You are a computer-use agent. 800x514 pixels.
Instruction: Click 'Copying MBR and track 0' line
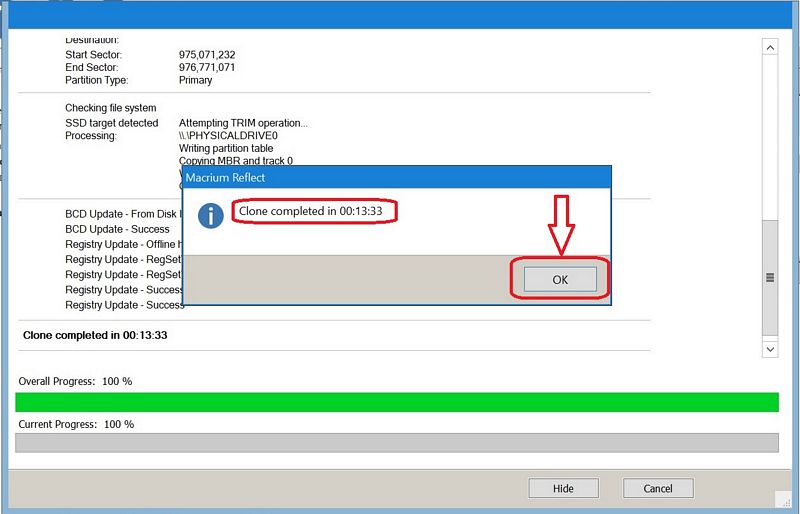236,160
